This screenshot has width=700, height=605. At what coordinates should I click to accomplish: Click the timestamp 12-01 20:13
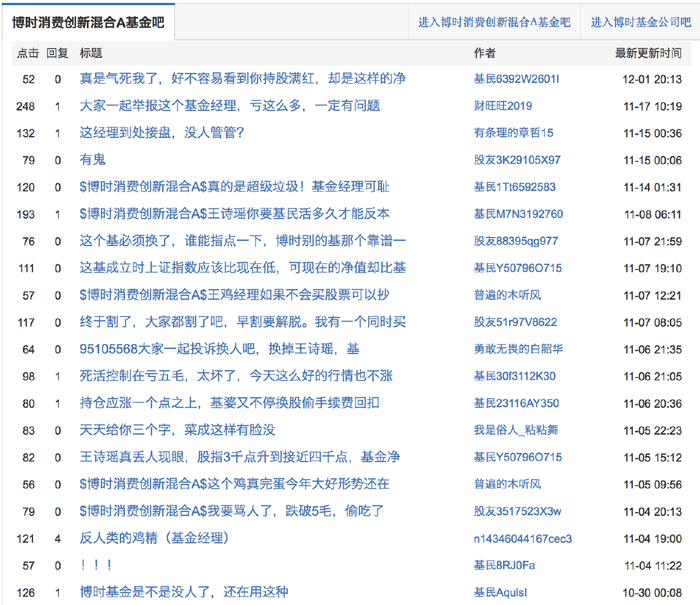tap(652, 79)
